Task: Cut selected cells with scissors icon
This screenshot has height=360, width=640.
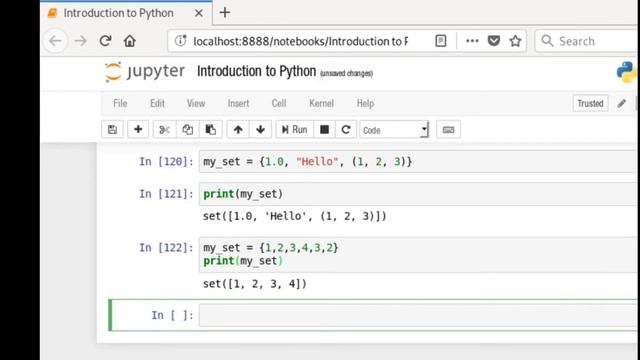Action: (164, 130)
